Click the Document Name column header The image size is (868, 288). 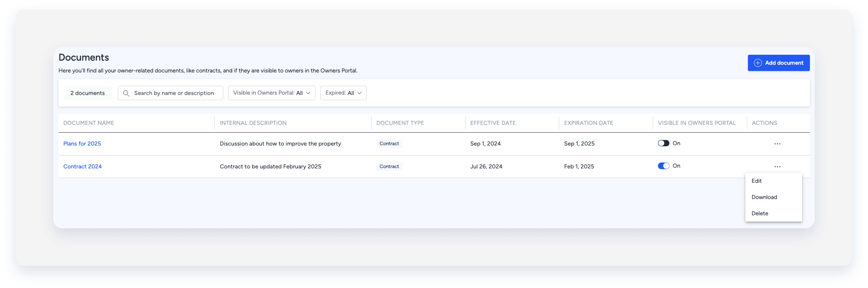coord(89,123)
